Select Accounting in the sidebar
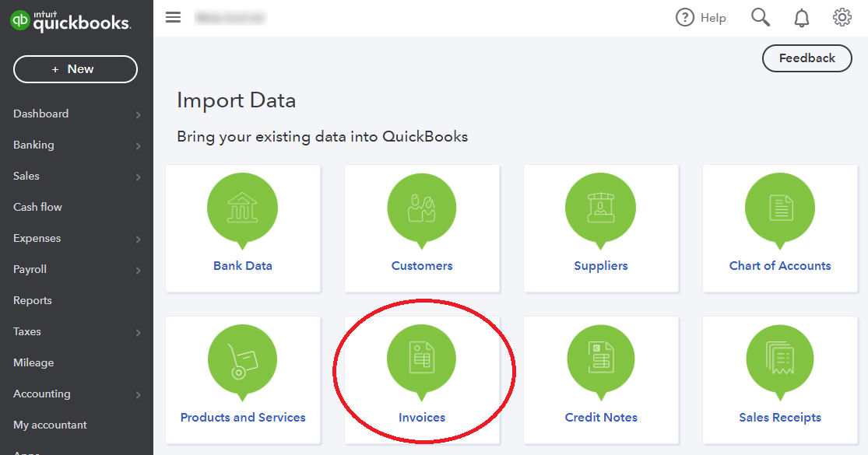Image resolution: width=868 pixels, height=455 pixels. 41,394
